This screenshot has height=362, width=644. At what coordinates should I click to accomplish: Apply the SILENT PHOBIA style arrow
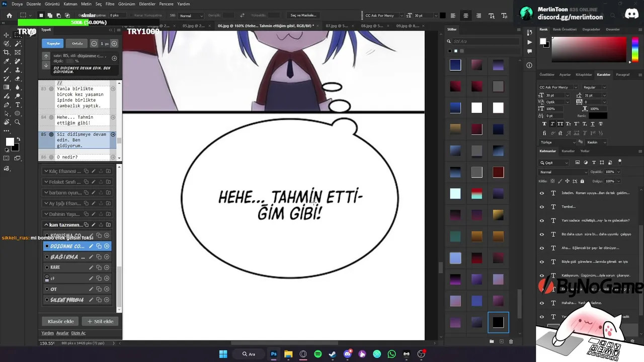[107, 300]
